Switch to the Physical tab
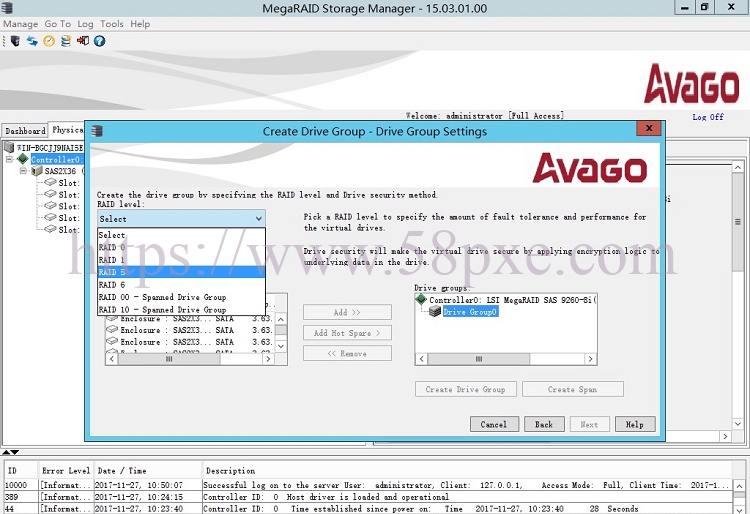 coord(67,130)
